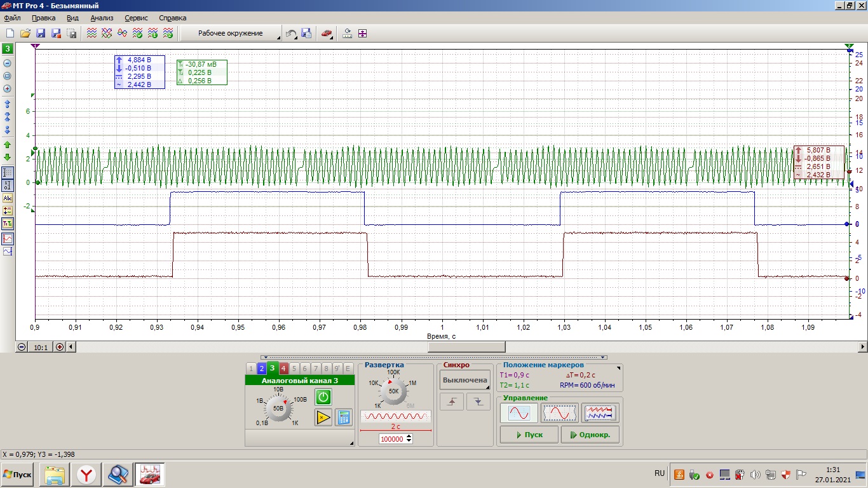This screenshot has height=488, width=868.
Task: Click the Однокр. single-shot button
Action: (590, 435)
